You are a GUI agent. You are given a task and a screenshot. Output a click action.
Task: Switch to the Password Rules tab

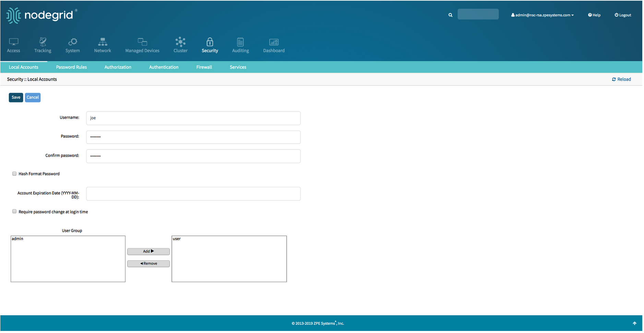(71, 67)
